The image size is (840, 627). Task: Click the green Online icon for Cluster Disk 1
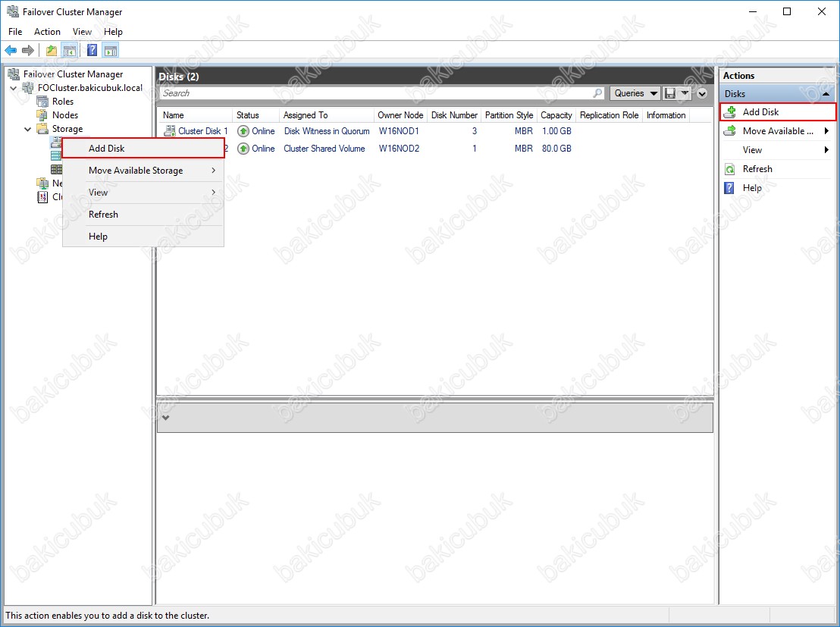(243, 131)
